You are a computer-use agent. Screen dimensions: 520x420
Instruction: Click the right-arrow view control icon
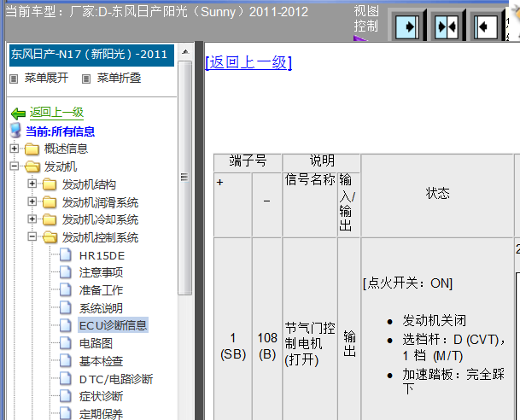(407, 26)
